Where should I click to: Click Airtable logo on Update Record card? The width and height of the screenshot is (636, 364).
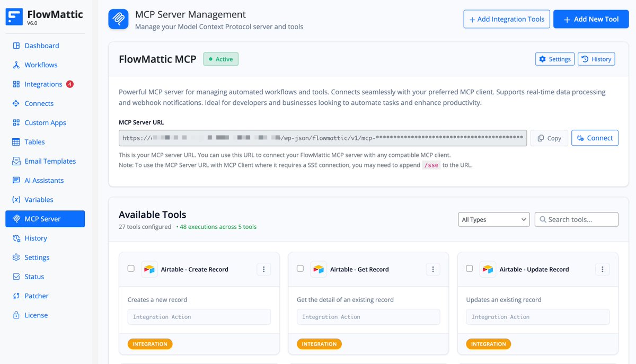click(x=488, y=269)
